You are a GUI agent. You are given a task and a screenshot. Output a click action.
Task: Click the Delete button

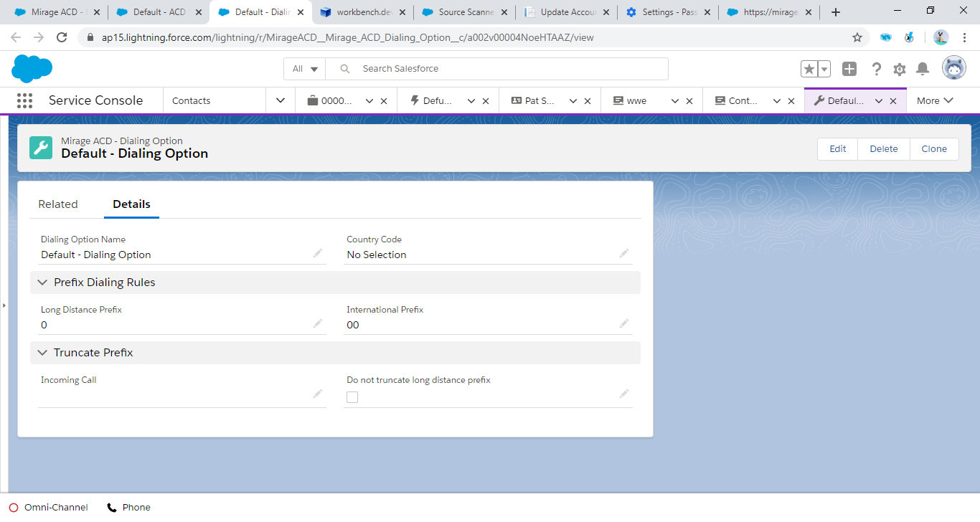(x=884, y=149)
